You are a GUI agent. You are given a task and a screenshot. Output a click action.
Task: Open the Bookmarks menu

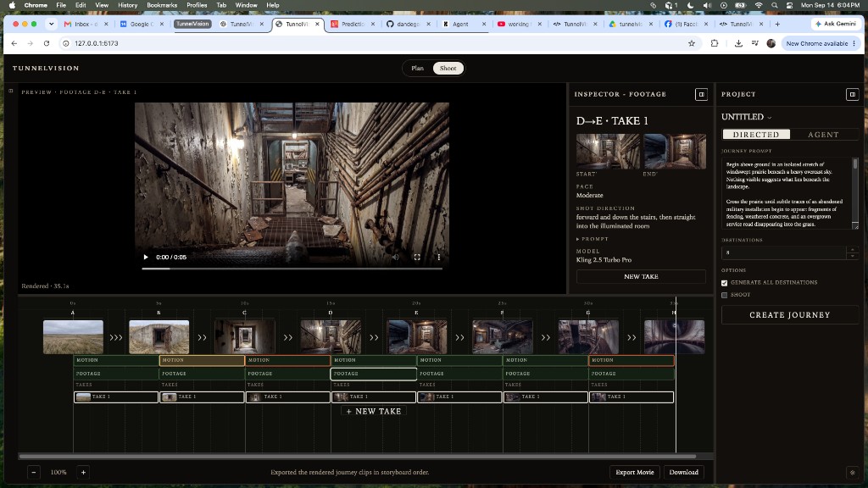pyautogui.click(x=162, y=5)
